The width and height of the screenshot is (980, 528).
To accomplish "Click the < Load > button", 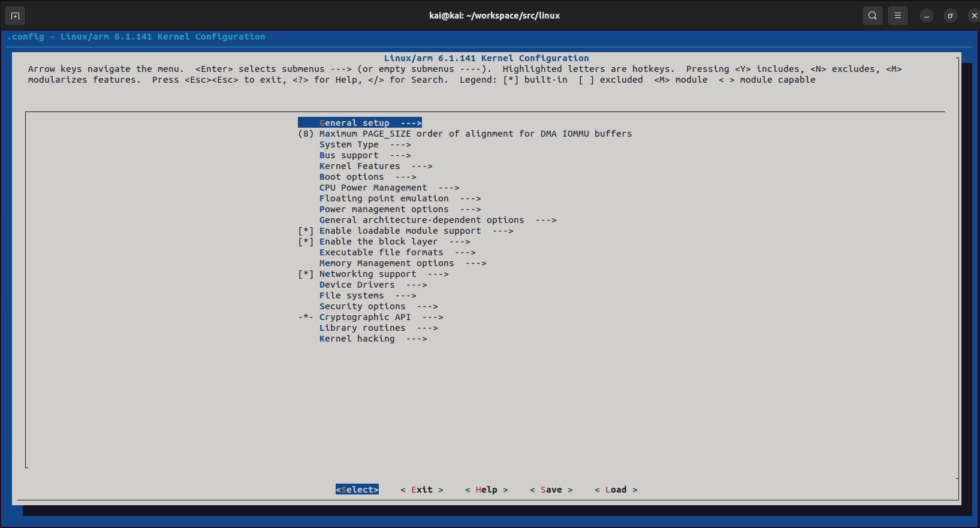I will tap(616, 490).
